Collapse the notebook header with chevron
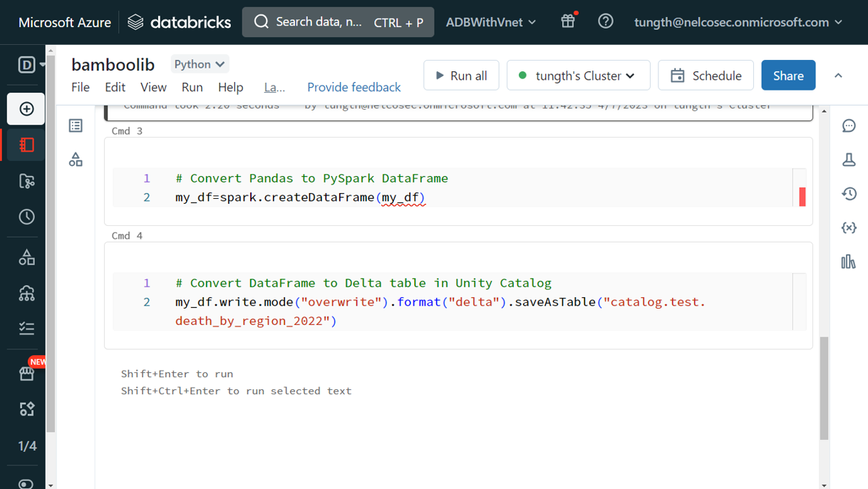868x489 pixels. click(x=838, y=76)
